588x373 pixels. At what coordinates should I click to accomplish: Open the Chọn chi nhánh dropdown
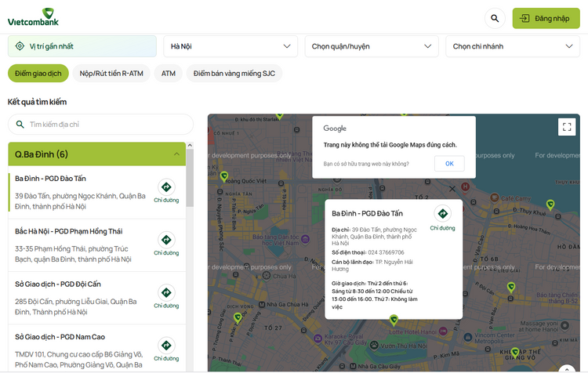click(x=513, y=46)
